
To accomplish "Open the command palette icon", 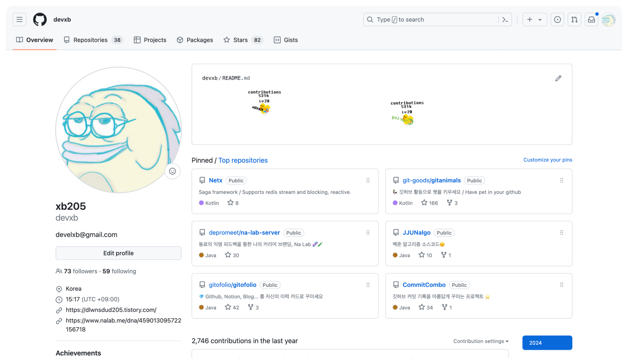I will point(505,19).
